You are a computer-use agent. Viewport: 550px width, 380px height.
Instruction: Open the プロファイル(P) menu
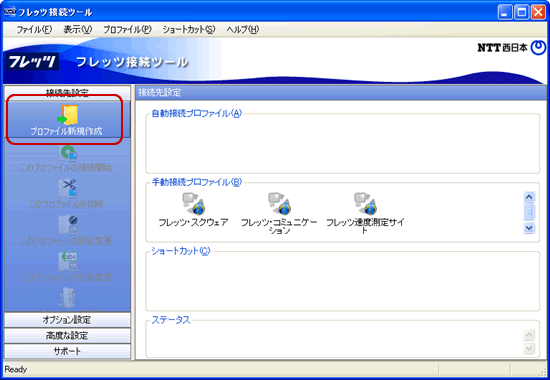click(x=127, y=29)
